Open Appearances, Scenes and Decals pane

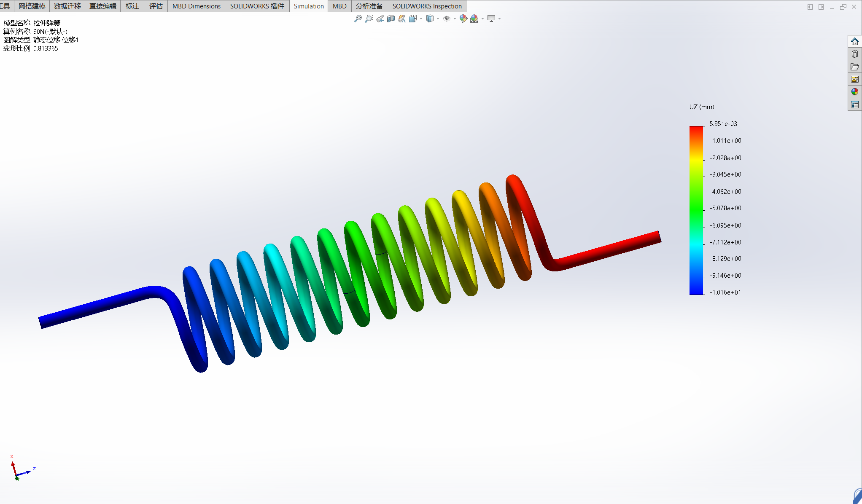tap(854, 92)
